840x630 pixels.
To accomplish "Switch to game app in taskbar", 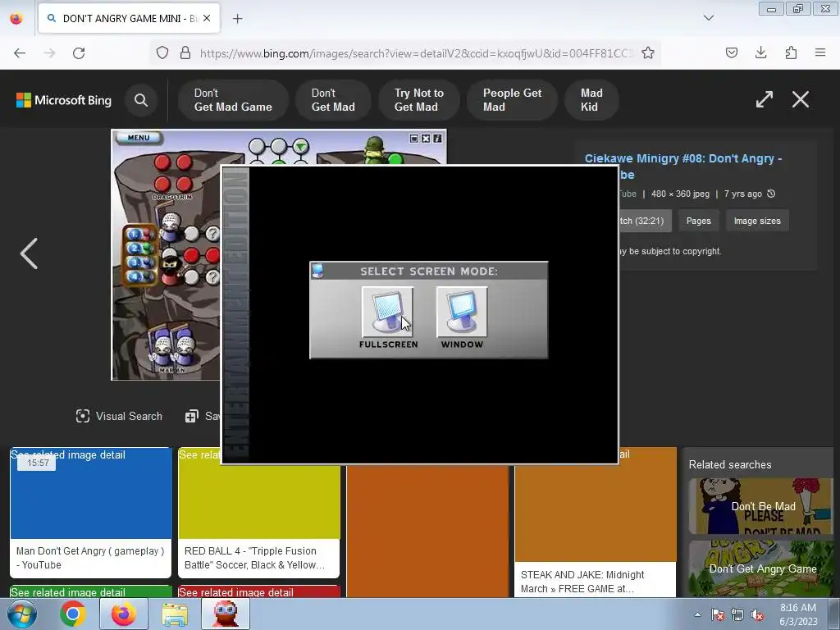I will point(226,614).
